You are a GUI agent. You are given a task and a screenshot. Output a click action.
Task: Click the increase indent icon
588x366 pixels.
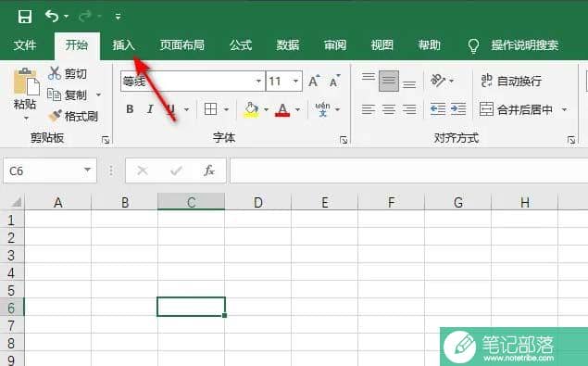click(458, 109)
